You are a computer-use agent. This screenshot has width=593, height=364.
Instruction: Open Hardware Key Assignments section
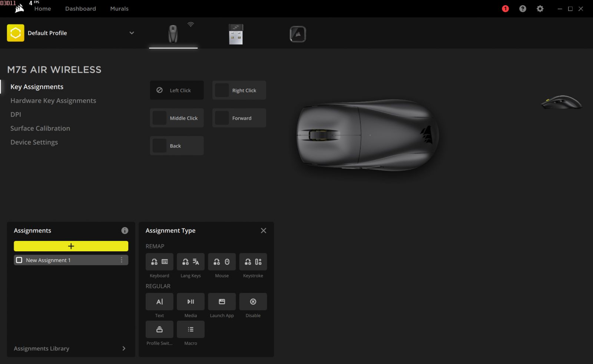pos(53,100)
